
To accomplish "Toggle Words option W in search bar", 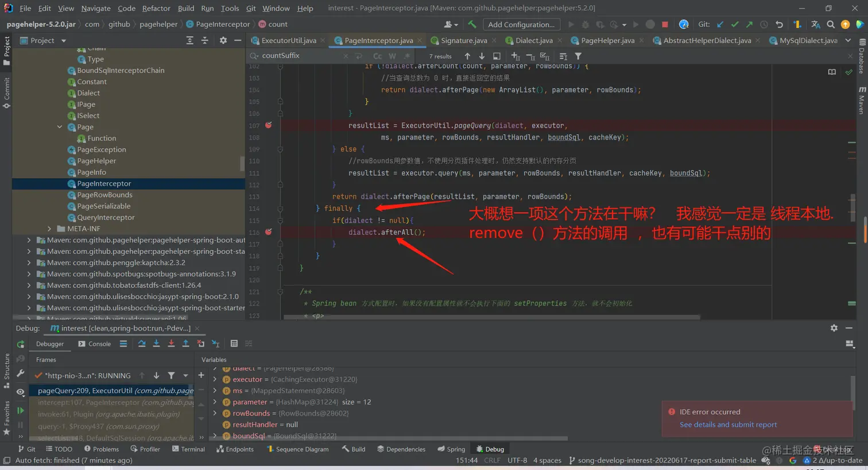I will pos(392,56).
